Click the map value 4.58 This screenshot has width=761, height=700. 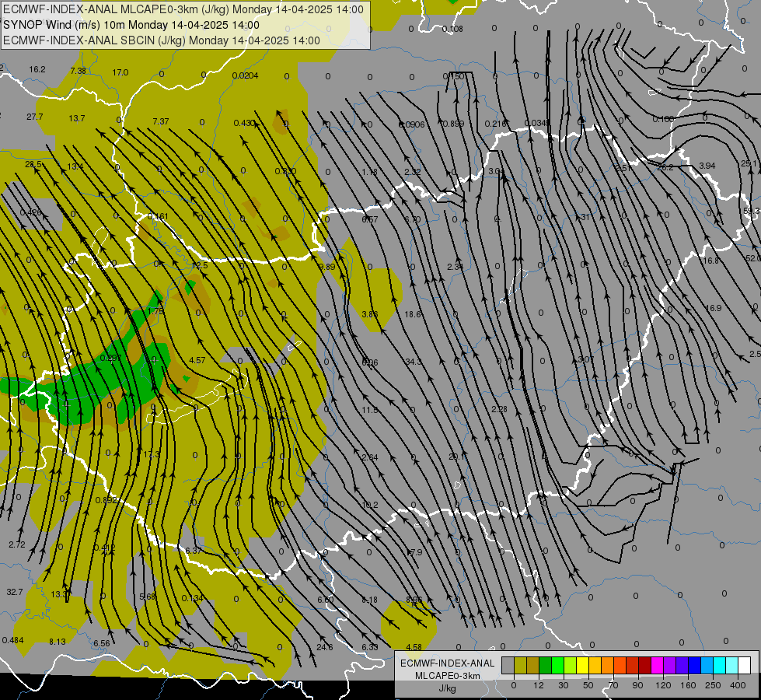[x=414, y=647]
